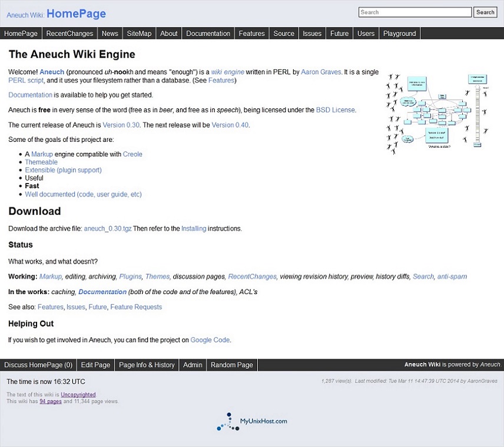504x447 pixels.
Task: Go to the Documentation menu item
Action: tap(208, 34)
